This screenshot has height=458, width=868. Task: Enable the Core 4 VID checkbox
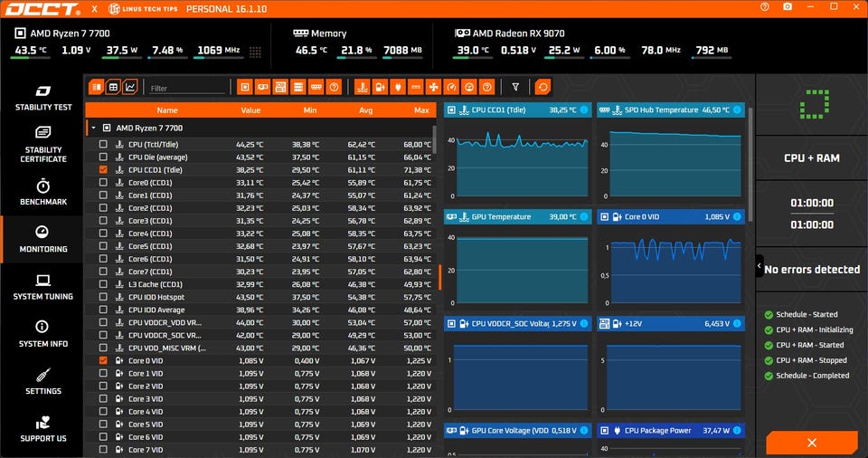point(103,412)
